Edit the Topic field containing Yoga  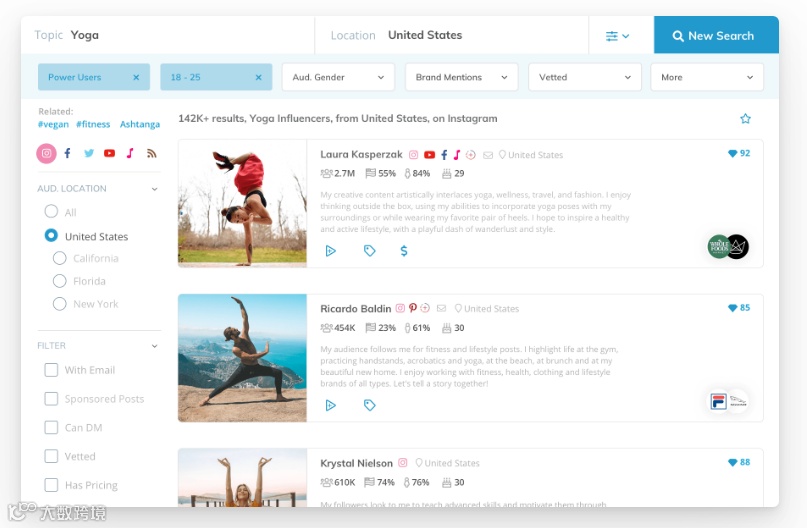(168, 35)
